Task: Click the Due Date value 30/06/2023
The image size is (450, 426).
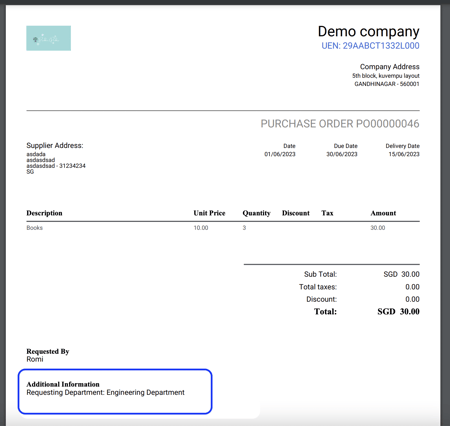Action: coord(342,154)
